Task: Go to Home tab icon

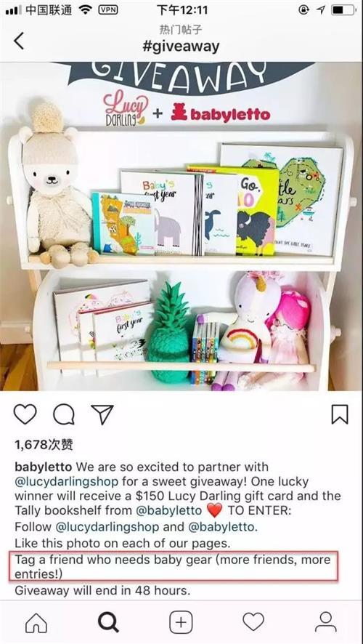Action: pyautogui.click(x=36, y=623)
